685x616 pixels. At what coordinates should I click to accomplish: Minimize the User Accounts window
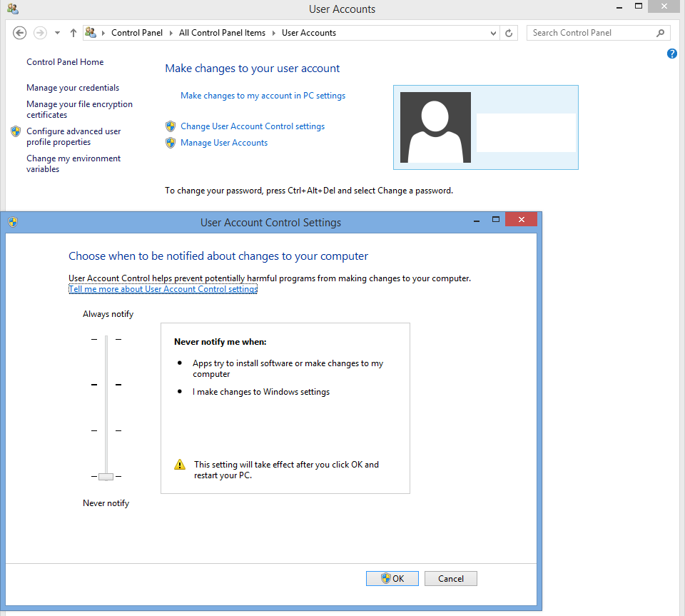619,7
